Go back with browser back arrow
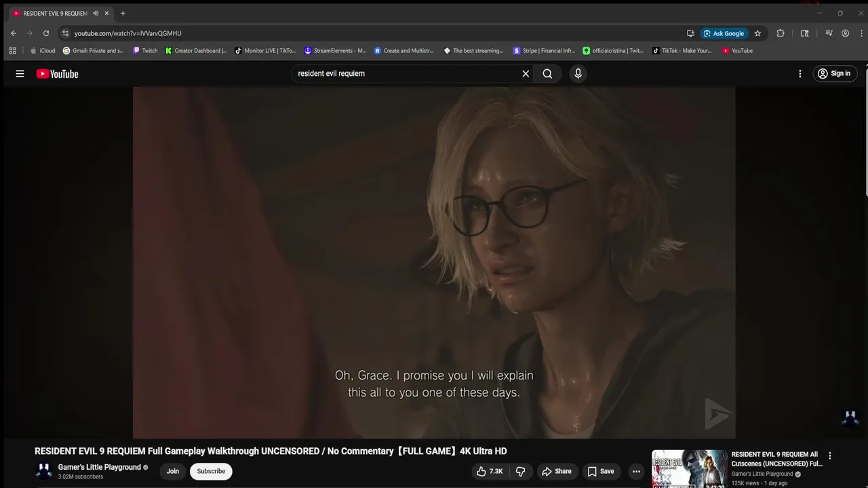The height and width of the screenshot is (488, 868). 14,33
